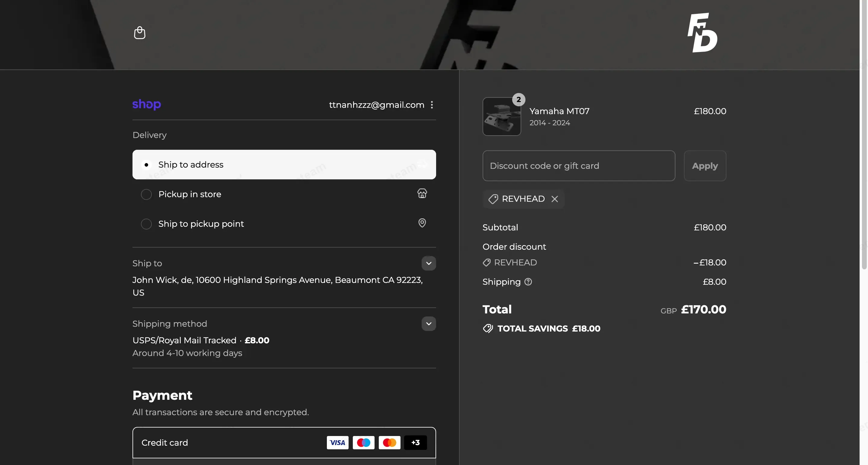868x465 pixels.
Task: Select the Ship to address radio option
Action: 146,165
